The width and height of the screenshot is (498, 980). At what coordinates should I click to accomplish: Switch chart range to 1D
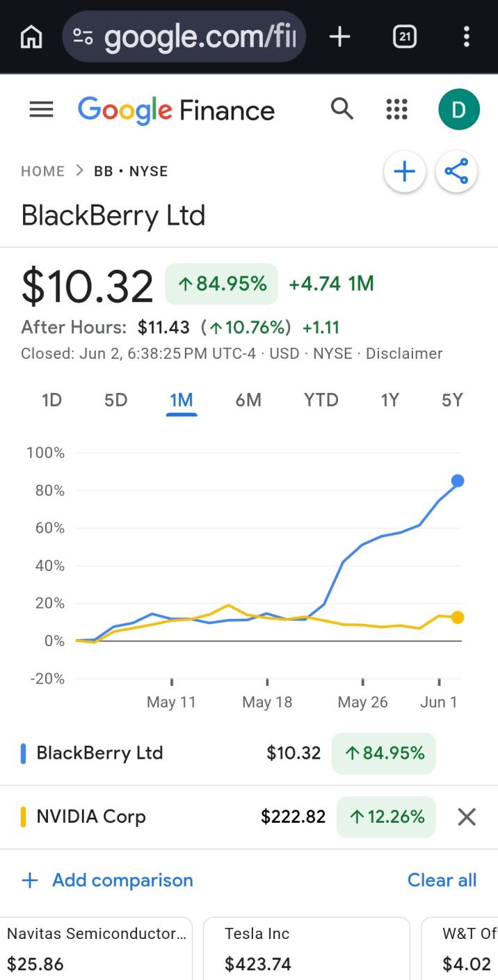click(51, 400)
